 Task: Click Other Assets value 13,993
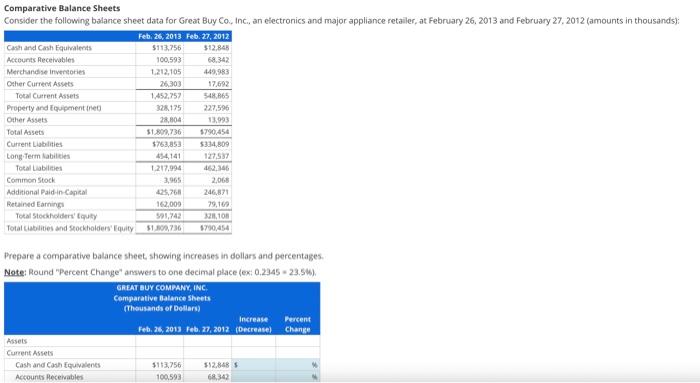tap(219, 120)
